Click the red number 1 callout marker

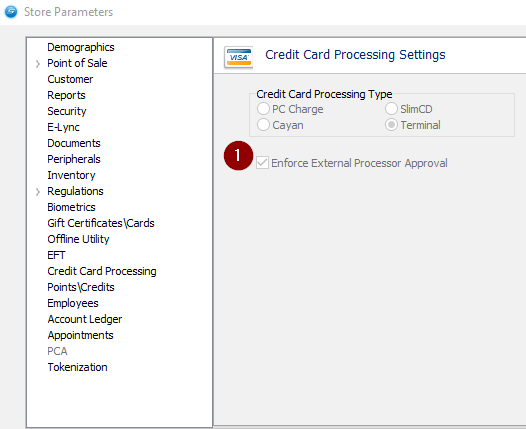click(238, 156)
